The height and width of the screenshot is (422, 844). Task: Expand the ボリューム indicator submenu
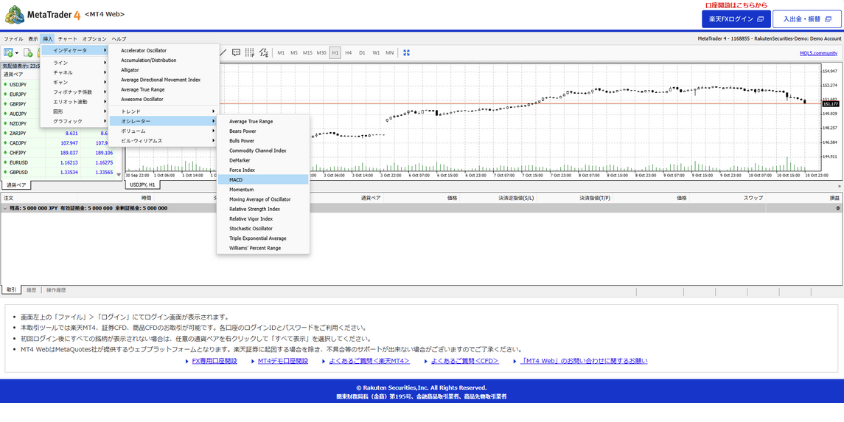[165, 131]
